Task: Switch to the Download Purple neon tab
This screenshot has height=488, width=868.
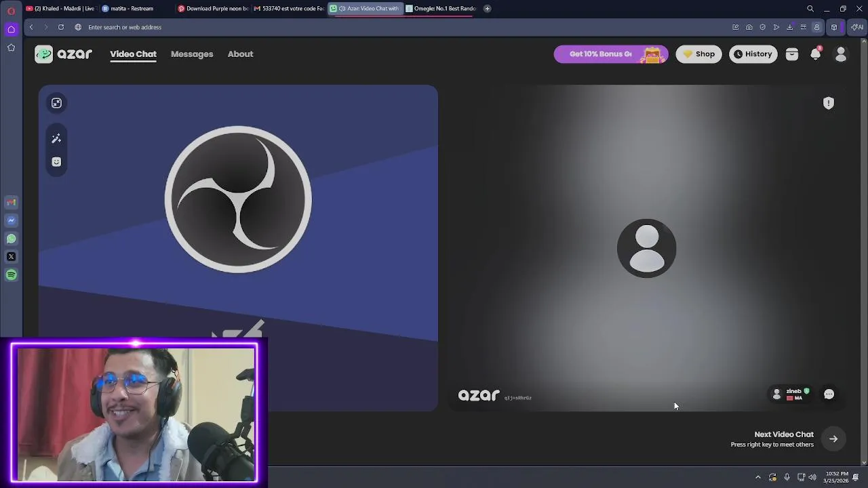Action: pyautogui.click(x=213, y=9)
